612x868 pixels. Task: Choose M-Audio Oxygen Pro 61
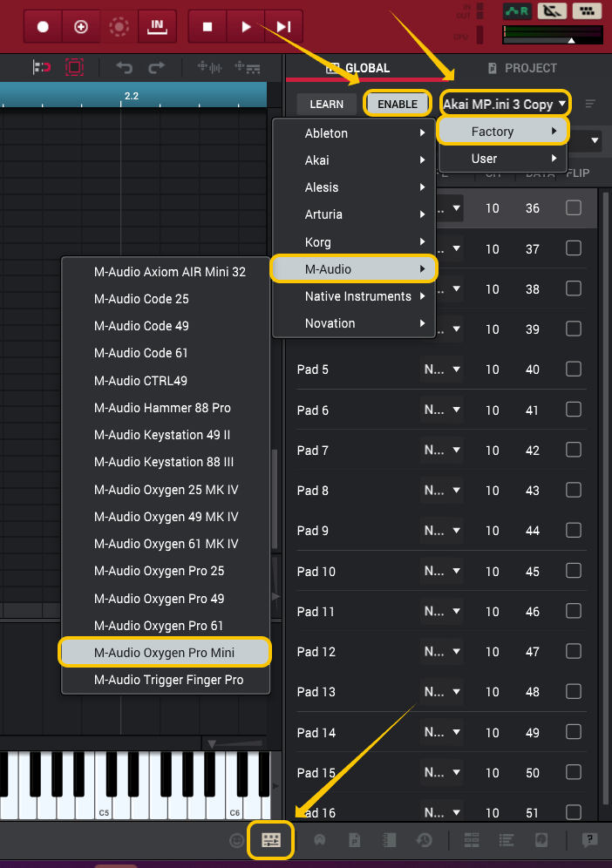tap(165, 626)
